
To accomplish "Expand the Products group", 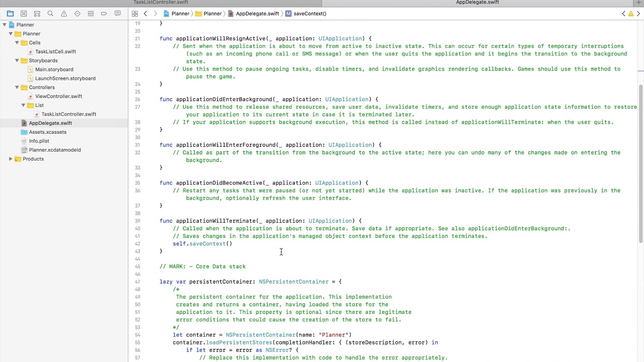I will pyautogui.click(x=11, y=159).
